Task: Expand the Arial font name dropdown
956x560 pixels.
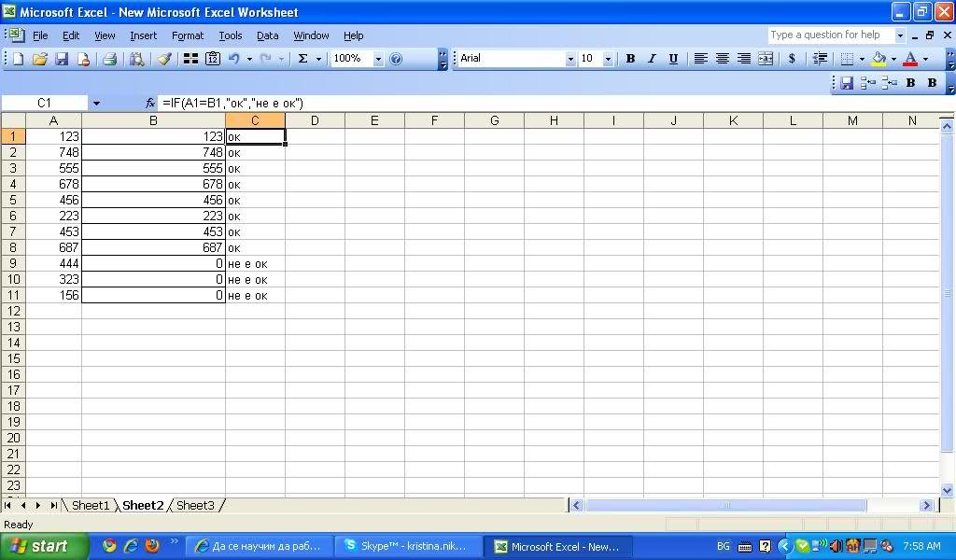Action: (570, 59)
